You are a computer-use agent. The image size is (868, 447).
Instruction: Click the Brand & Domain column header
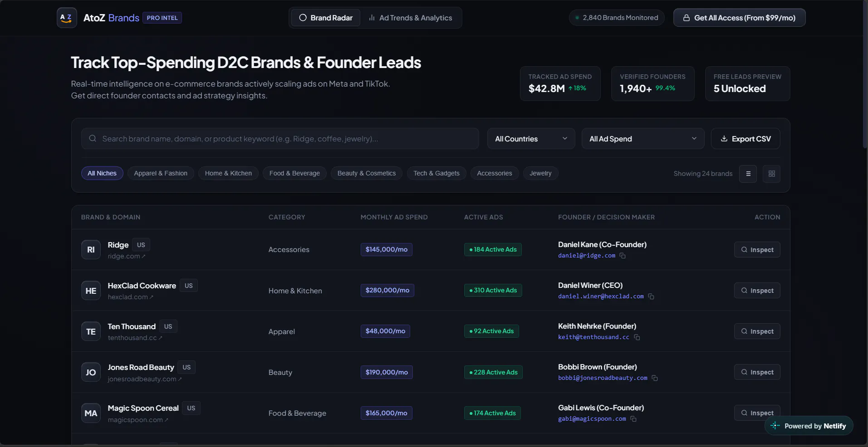tap(111, 217)
